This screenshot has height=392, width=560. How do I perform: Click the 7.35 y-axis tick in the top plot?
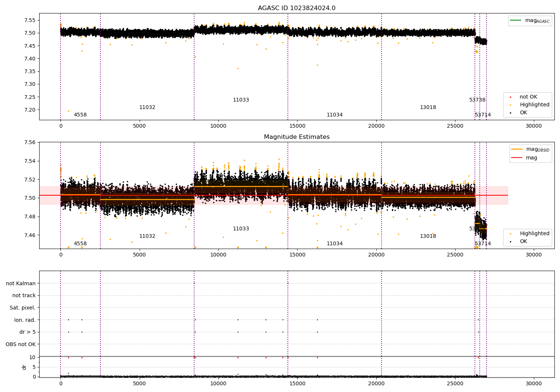coord(30,71)
